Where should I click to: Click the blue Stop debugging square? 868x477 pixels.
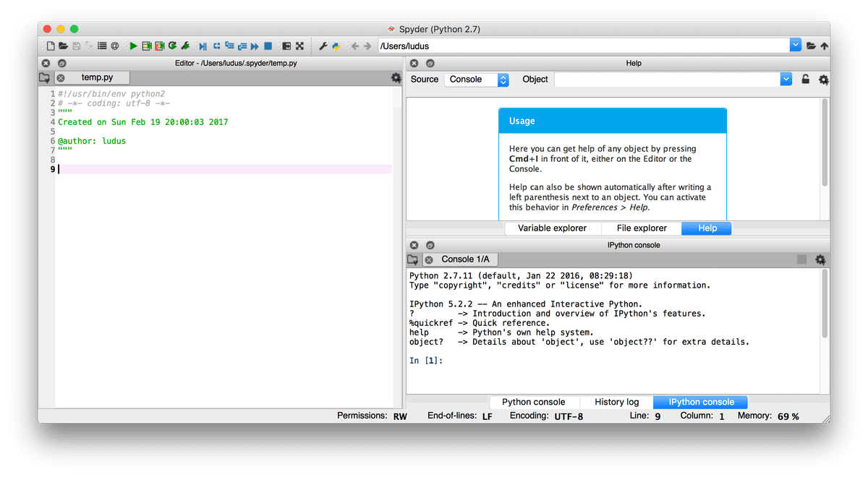pyautogui.click(x=268, y=46)
